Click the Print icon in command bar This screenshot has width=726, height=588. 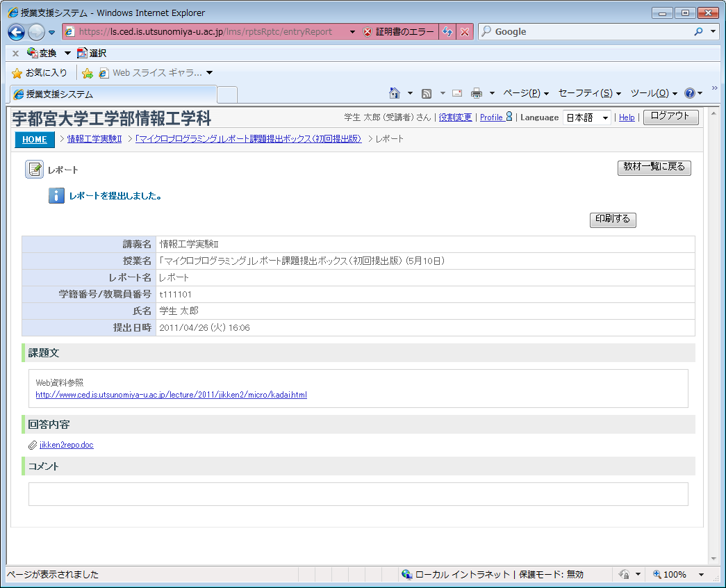[477, 93]
